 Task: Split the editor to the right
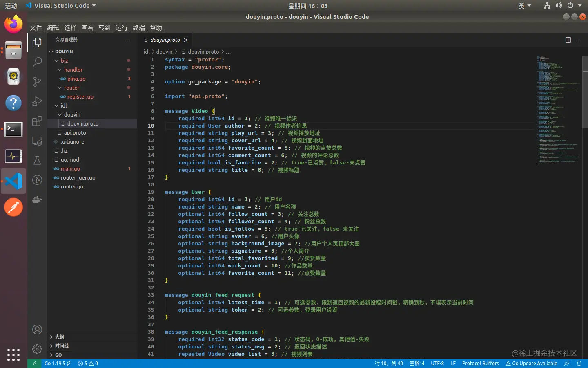pos(568,40)
